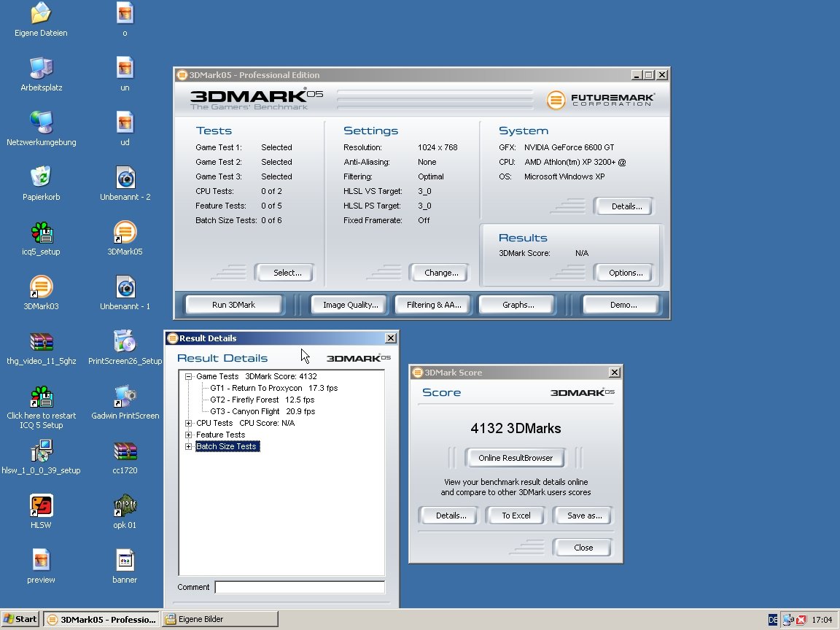
Task: Click the taskbar clock showing 17:04
Action: point(822,620)
